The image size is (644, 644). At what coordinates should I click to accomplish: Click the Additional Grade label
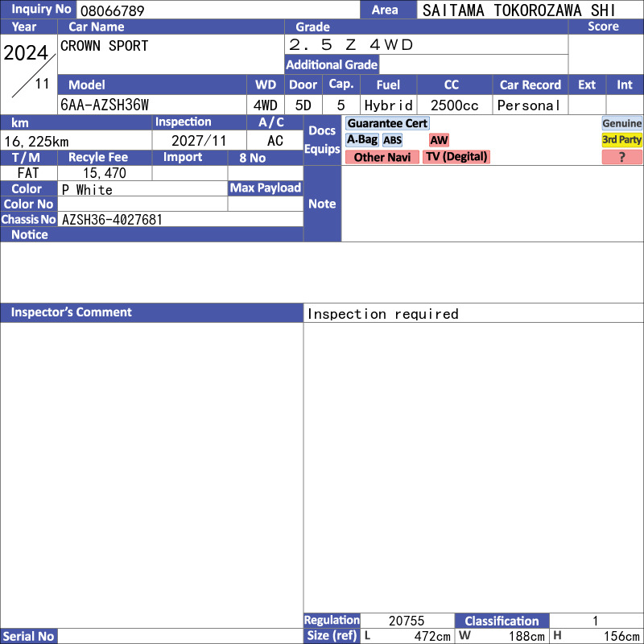click(332, 64)
